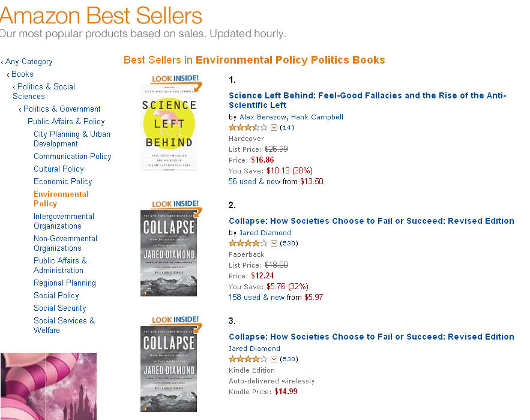Open Science Left Behind title link
This screenshot has width=530, height=420.
[x=367, y=100]
